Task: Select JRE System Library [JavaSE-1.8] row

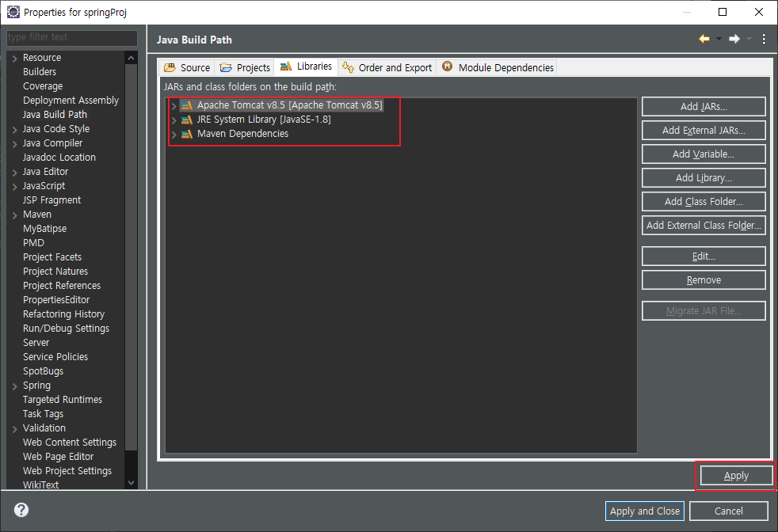Action: coord(264,120)
